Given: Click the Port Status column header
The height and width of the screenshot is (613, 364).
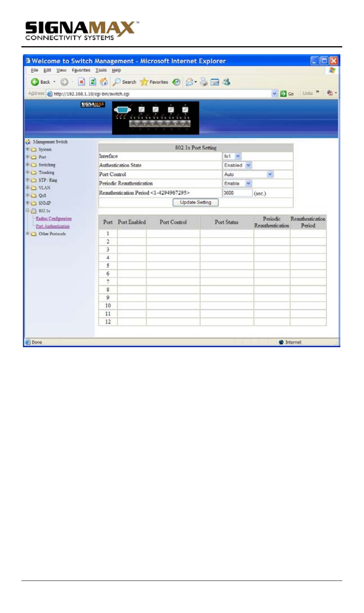Looking at the screenshot, I should [x=227, y=222].
